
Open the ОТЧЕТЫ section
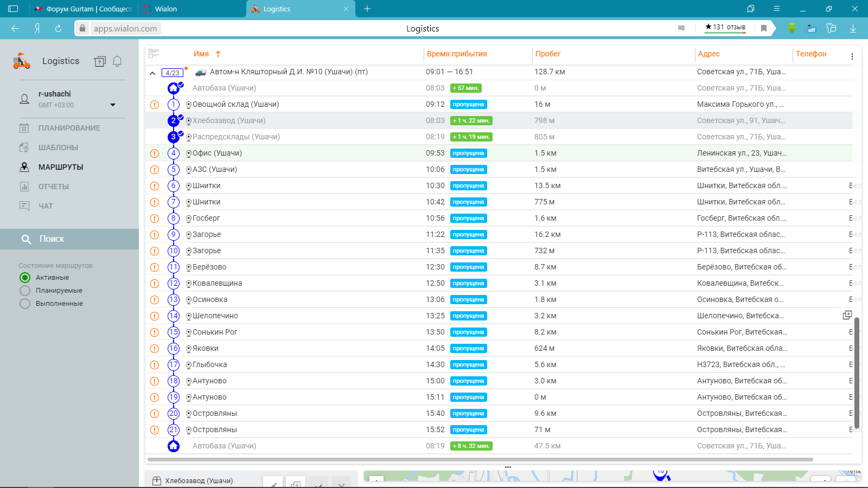(53, 187)
